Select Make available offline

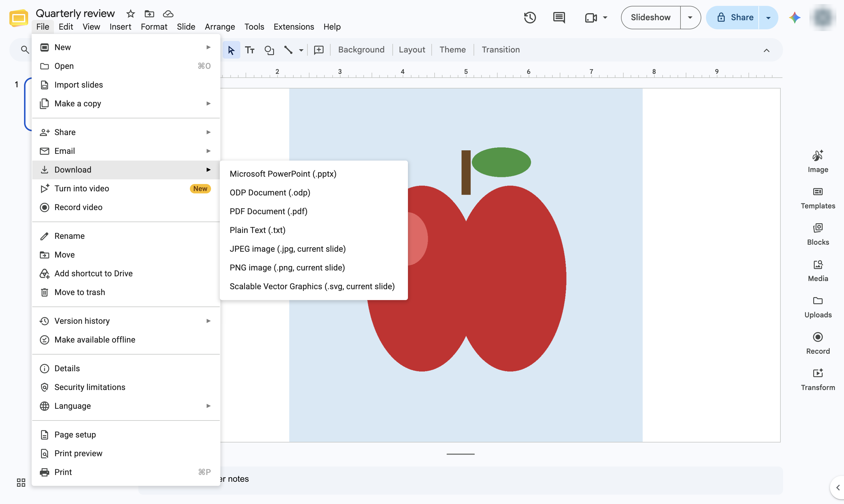coord(126,340)
